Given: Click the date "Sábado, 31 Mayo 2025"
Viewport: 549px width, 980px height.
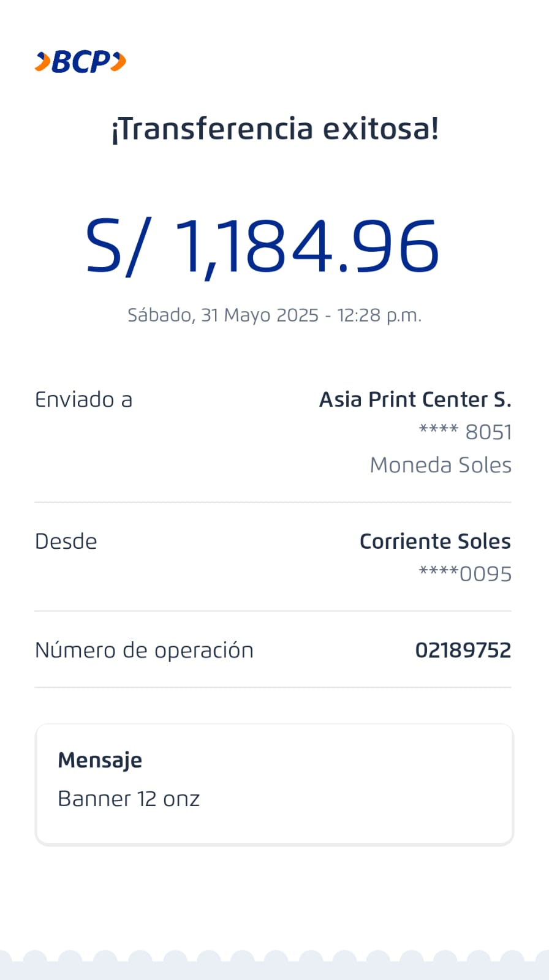Looking at the screenshot, I should (x=223, y=315).
